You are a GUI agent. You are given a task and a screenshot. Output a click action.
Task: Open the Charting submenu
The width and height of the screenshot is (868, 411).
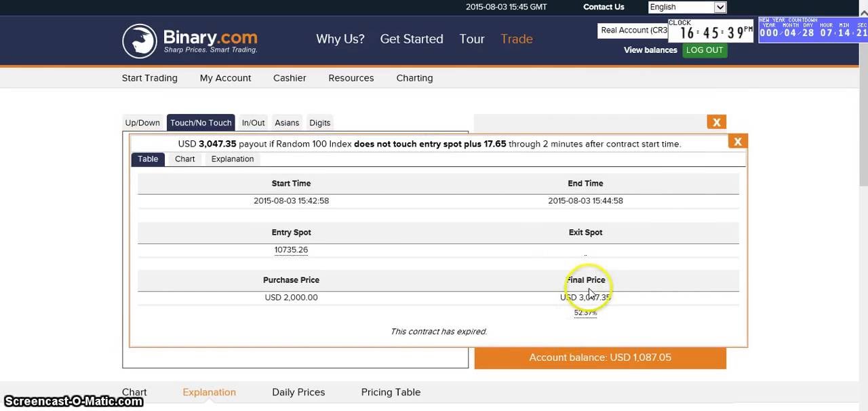[414, 78]
